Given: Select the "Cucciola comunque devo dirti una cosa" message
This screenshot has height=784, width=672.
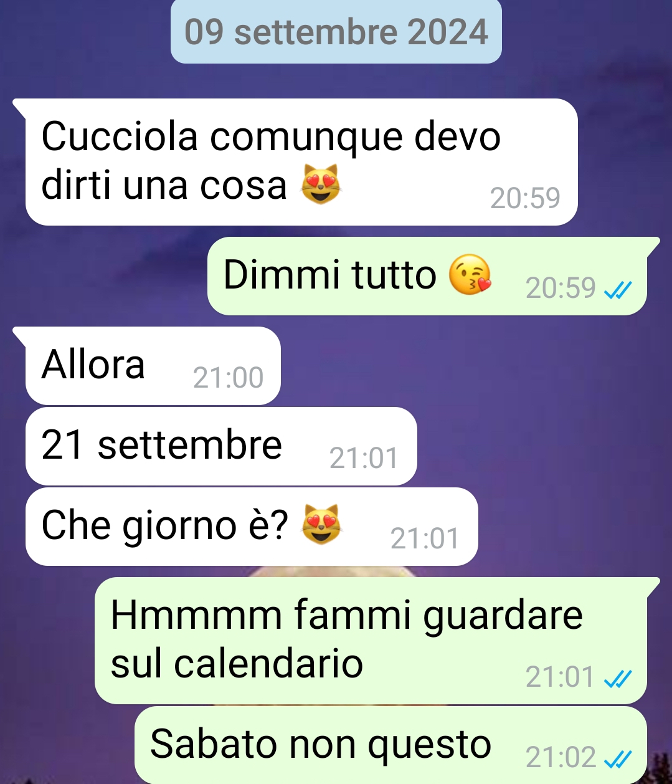Looking at the screenshot, I should point(301,162).
